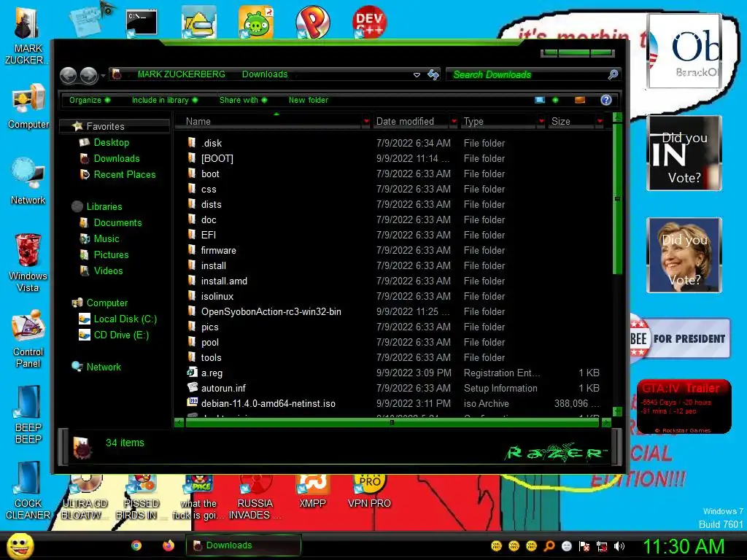747x560 pixels.
Task: Select Downloads in Favorites sidebar
Action: [117, 158]
